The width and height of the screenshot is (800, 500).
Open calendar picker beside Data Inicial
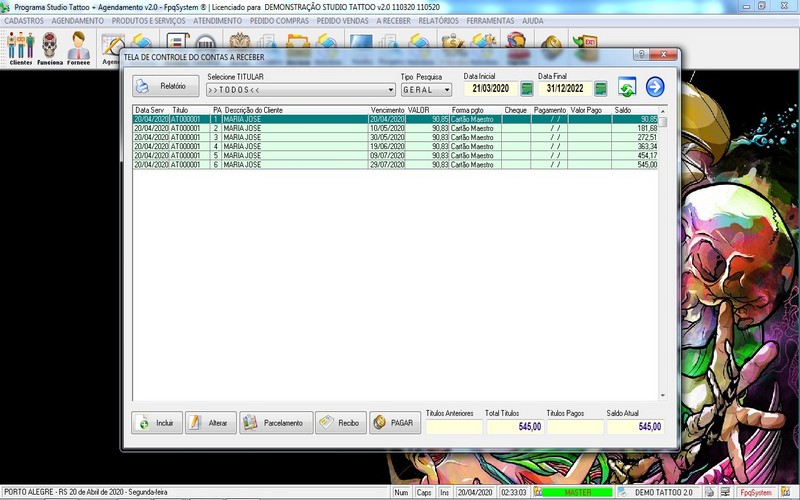coord(527,89)
